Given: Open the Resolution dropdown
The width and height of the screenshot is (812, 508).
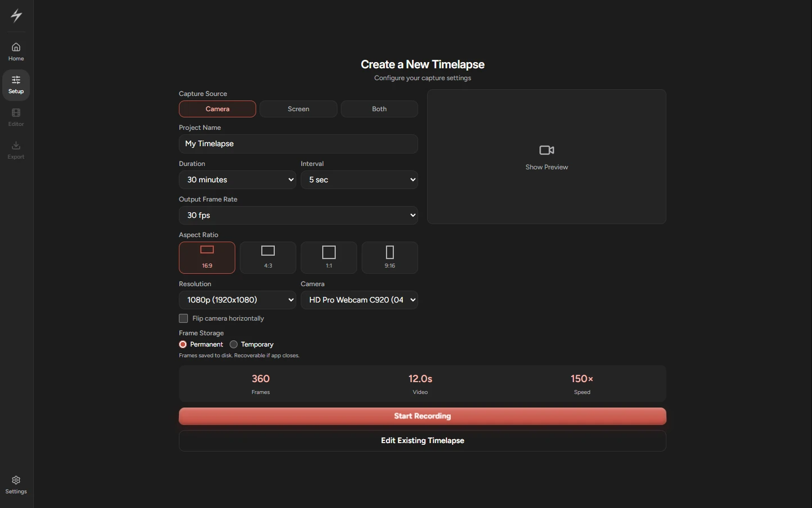Looking at the screenshot, I should click(x=238, y=300).
